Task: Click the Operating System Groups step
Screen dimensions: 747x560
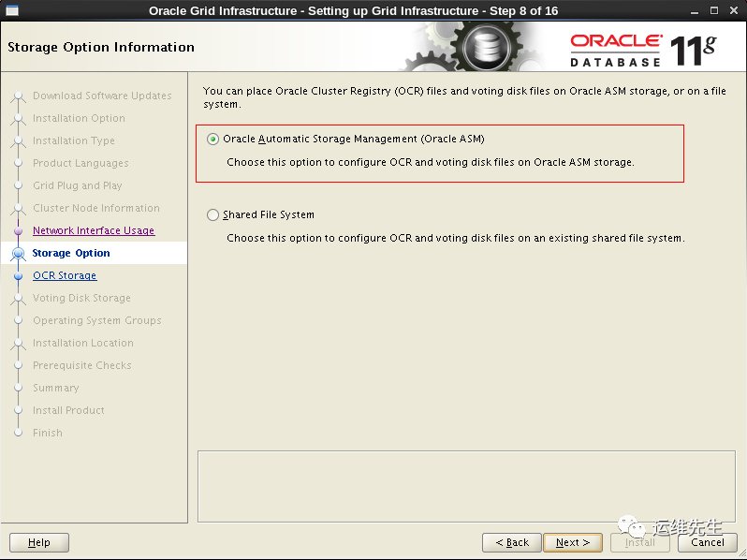Action: (97, 320)
